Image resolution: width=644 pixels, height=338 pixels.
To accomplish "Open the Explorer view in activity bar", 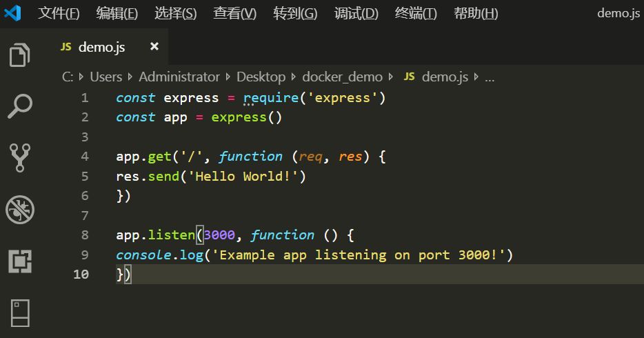I will click(20, 54).
